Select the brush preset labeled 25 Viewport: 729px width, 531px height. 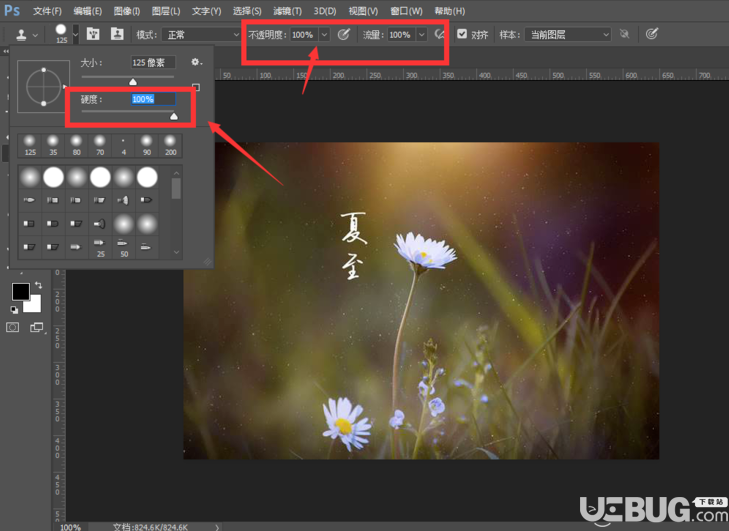100,247
